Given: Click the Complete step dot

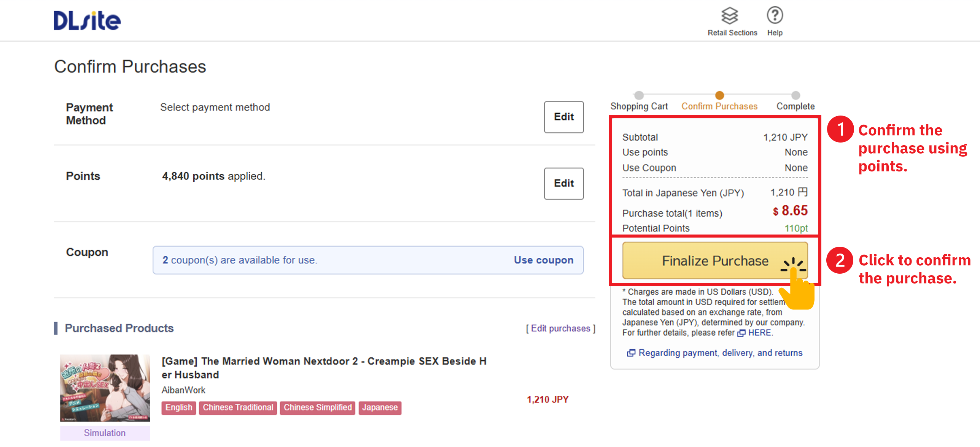Looking at the screenshot, I should pyautogui.click(x=795, y=95).
